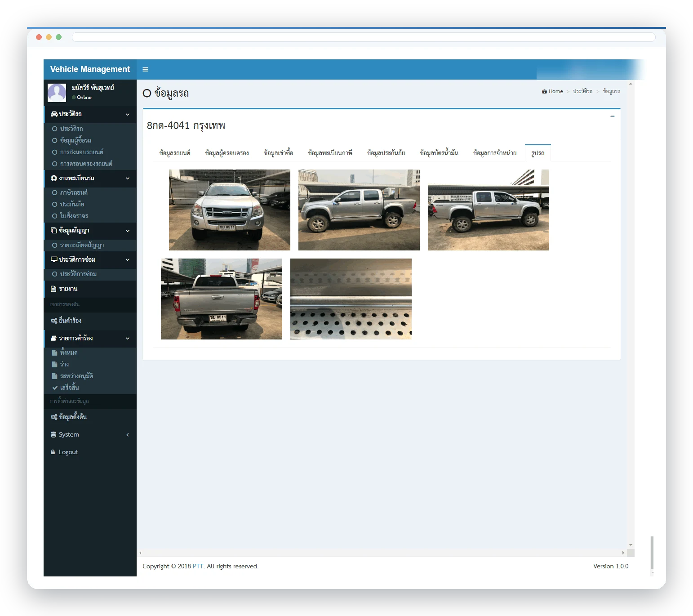Collapse the ข้อมูลสัญญา section chevron
This screenshot has width=693, height=616.
128,231
